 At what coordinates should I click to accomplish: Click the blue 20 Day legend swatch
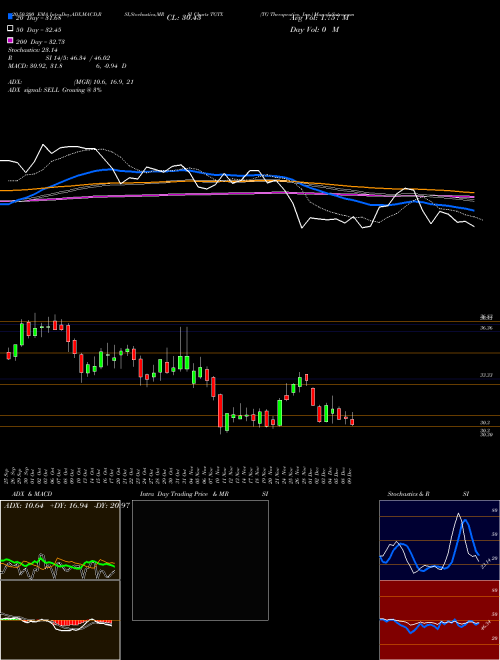(10, 16)
